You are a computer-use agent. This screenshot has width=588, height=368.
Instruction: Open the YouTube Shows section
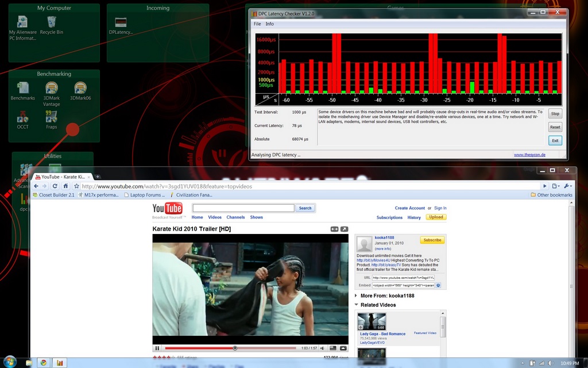click(x=257, y=217)
